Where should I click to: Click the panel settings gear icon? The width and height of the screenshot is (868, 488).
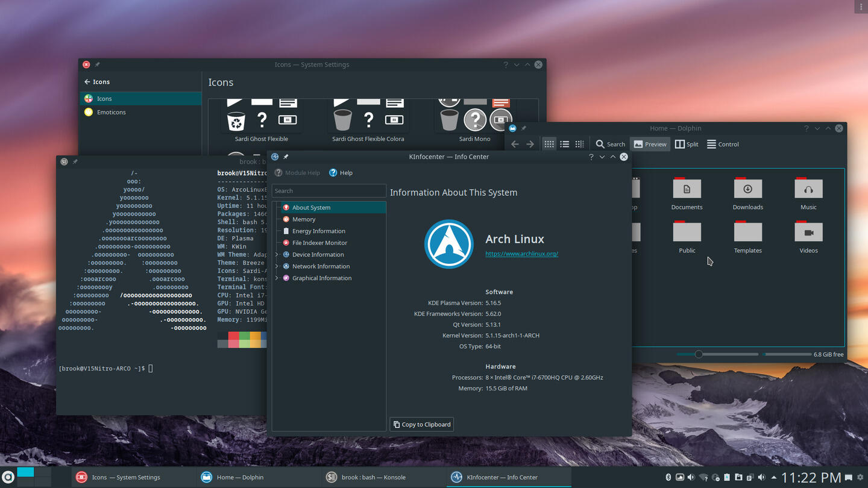[x=860, y=477]
